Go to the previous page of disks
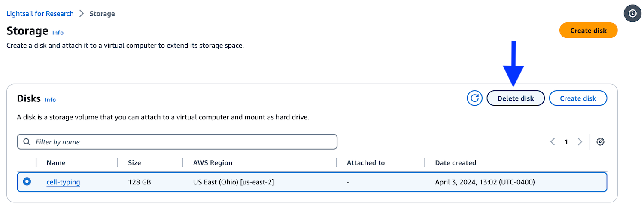 coord(553,142)
